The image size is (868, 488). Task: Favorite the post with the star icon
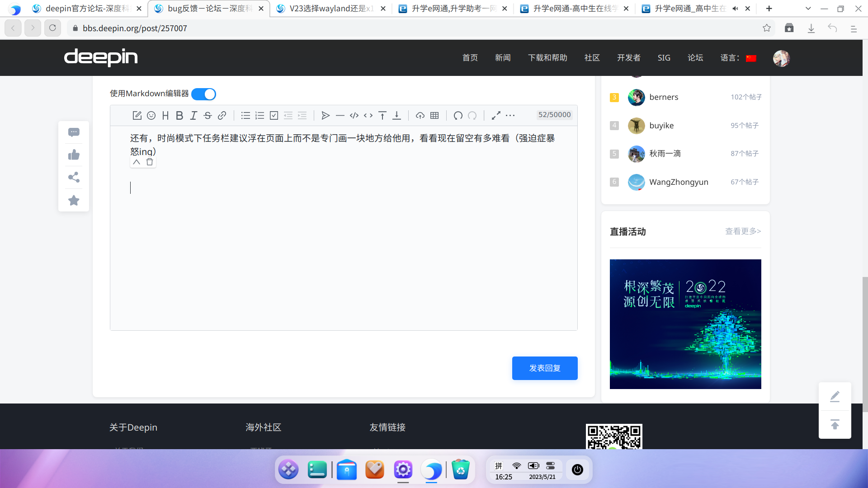point(74,200)
